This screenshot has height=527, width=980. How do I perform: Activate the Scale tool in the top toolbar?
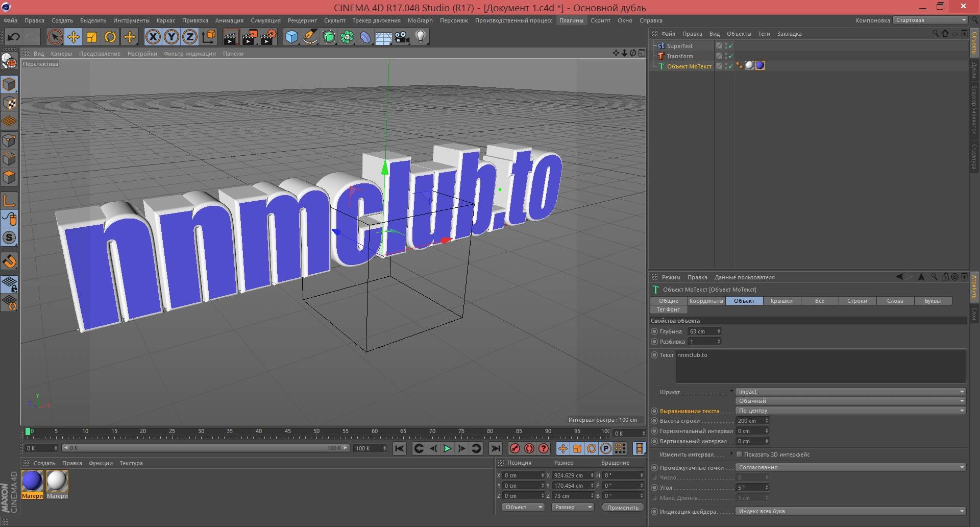point(92,37)
